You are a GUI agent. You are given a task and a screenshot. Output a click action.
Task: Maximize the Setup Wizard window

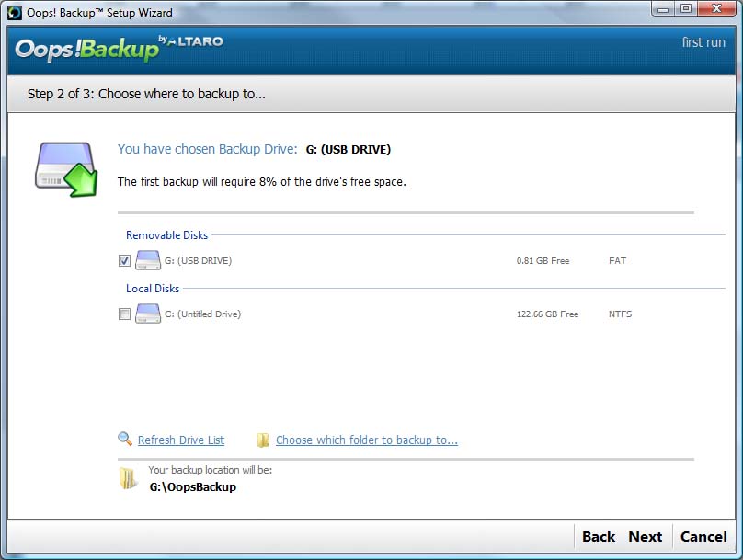click(686, 9)
